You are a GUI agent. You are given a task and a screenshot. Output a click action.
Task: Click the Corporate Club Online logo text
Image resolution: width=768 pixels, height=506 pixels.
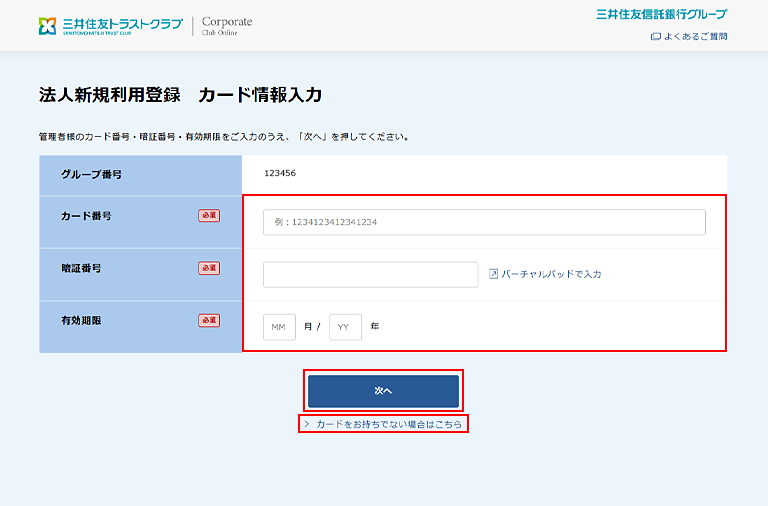[227, 25]
